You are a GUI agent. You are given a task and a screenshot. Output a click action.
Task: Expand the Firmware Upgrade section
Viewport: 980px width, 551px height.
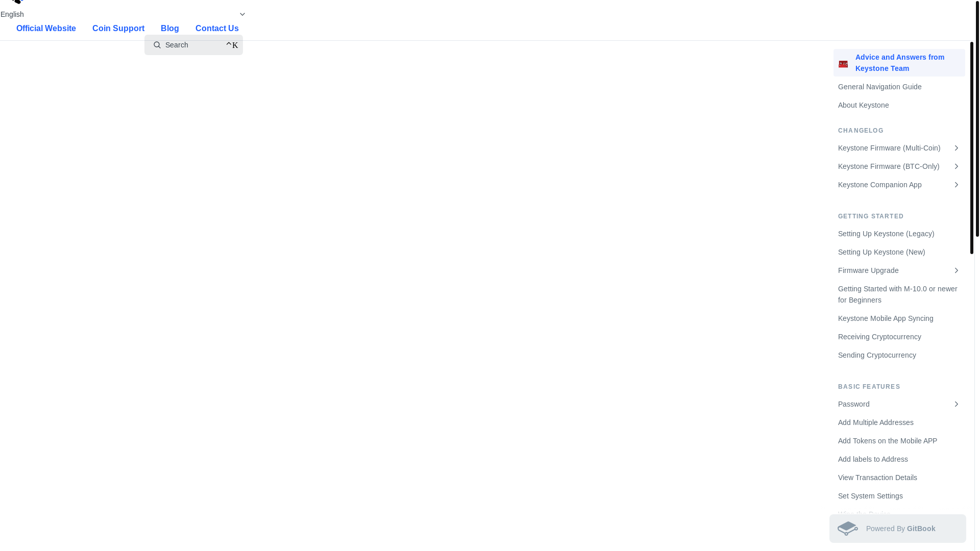click(956, 270)
